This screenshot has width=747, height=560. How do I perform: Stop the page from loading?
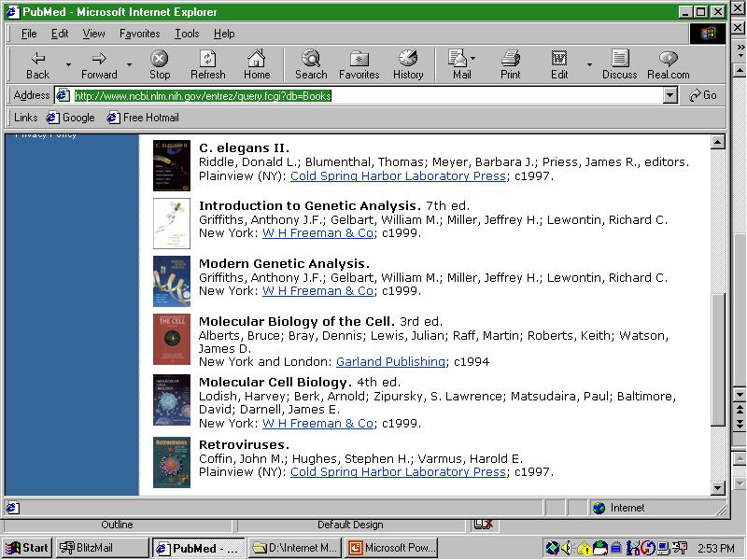(159, 64)
